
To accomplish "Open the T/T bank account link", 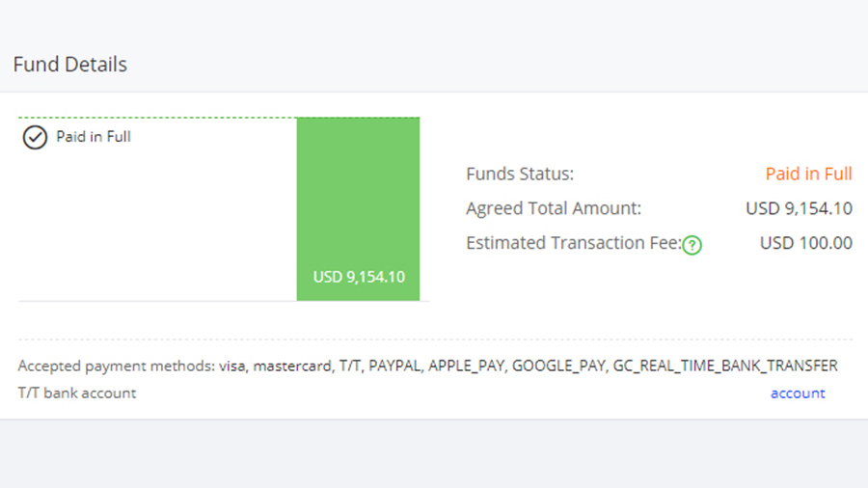I will point(798,393).
